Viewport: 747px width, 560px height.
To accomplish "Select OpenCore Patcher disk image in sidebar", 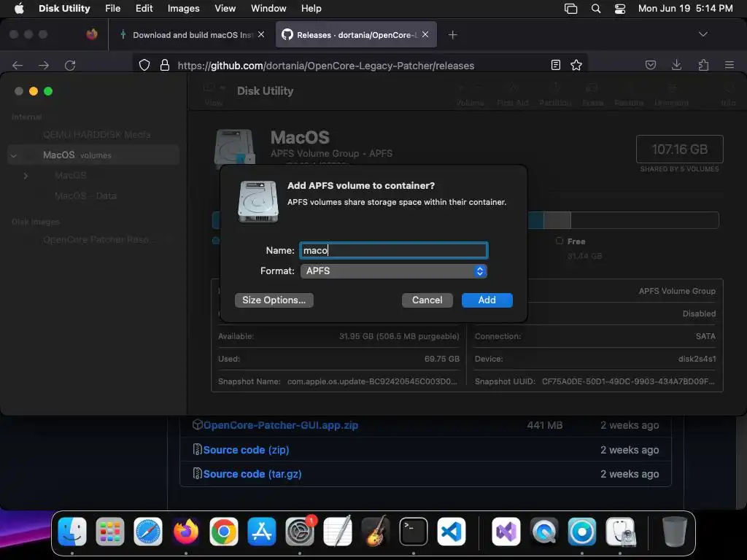I will [x=97, y=239].
